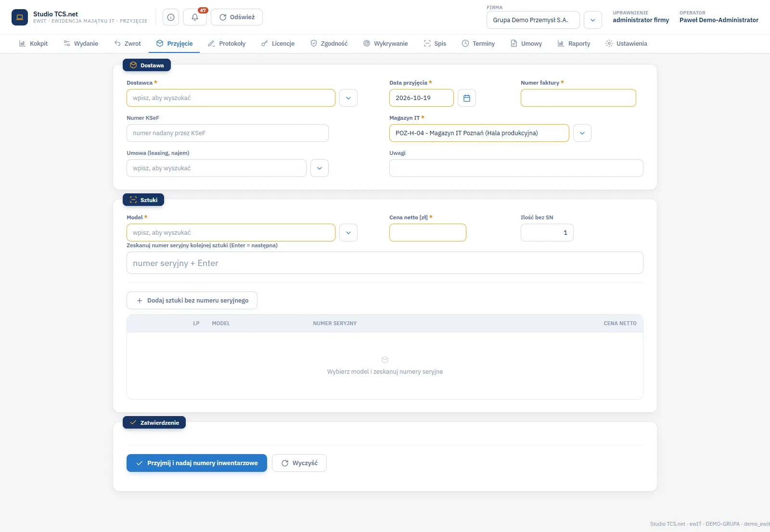Viewport: 770px width, 532px height.
Task: Focus the Umowa search field
Action: click(x=217, y=168)
